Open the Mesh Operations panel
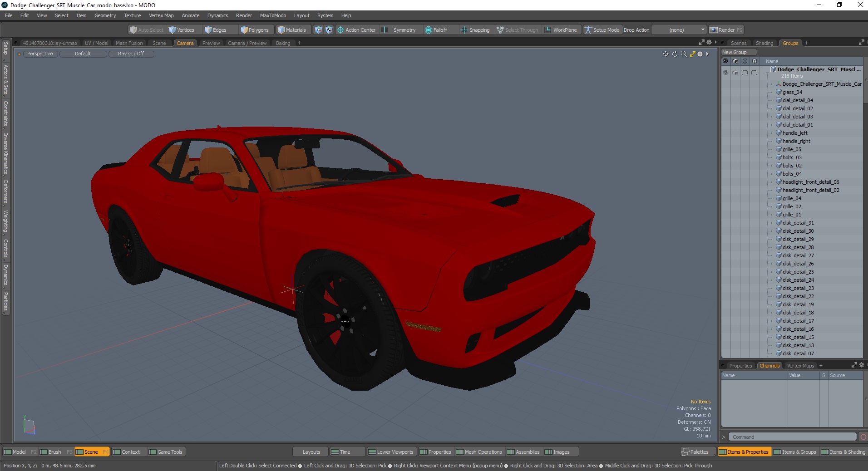The image size is (868, 471). pyautogui.click(x=479, y=452)
